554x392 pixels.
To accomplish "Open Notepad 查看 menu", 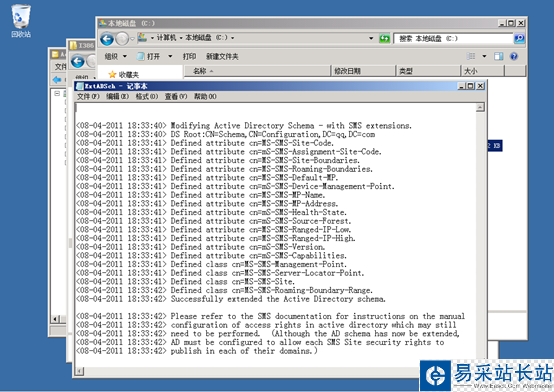I will pyautogui.click(x=176, y=96).
